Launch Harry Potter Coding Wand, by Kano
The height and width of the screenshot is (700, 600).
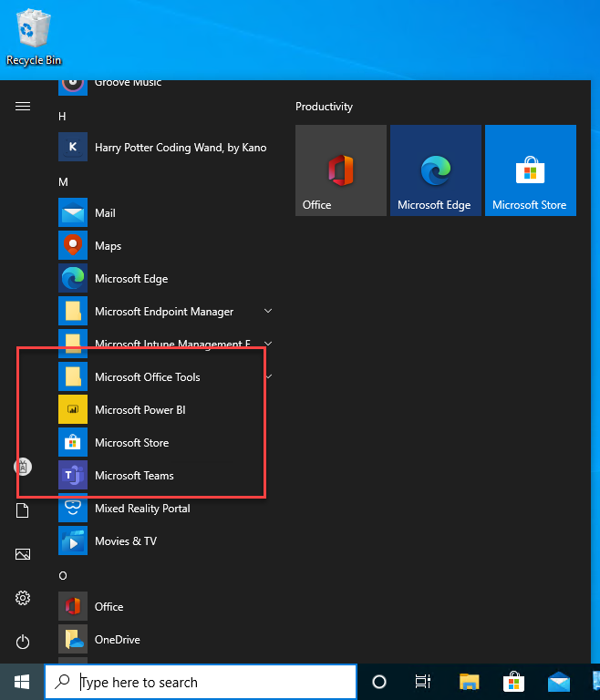165,147
